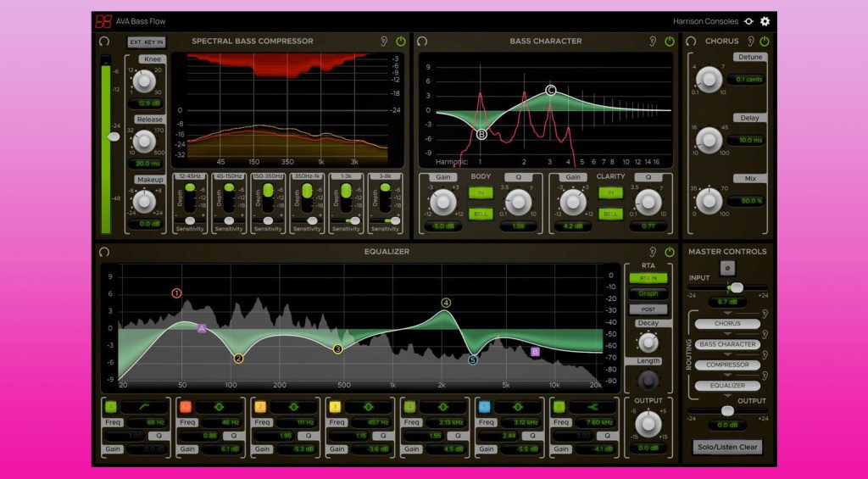
Task: Click the Equalizer section ear listen icon
Action: (653, 252)
